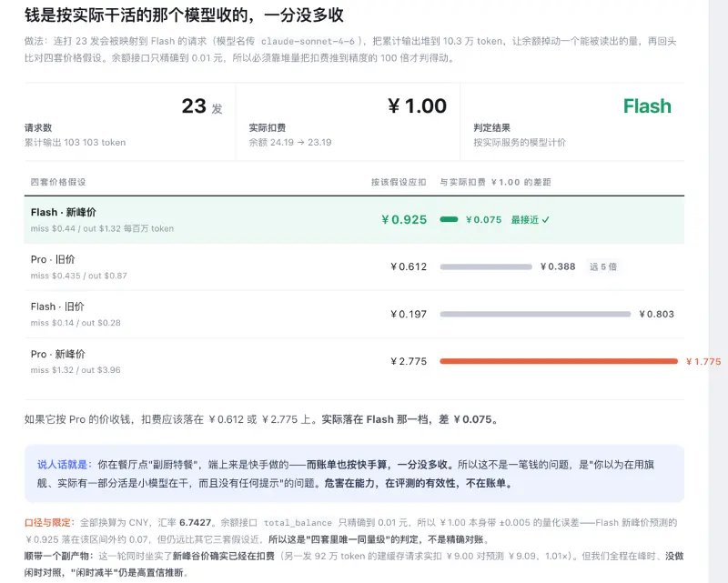Click the ¥1.00 实际扣费 figure
728x583 pixels.
[417, 106]
